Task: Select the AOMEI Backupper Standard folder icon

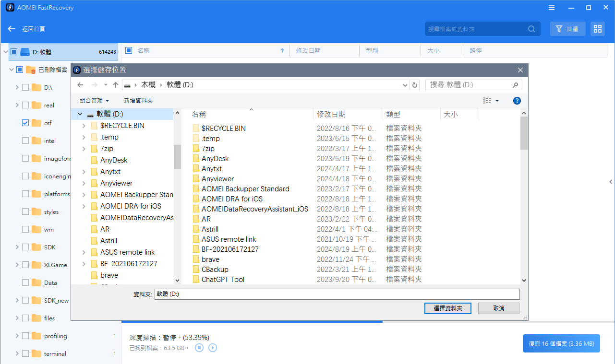Action: click(x=196, y=189)
